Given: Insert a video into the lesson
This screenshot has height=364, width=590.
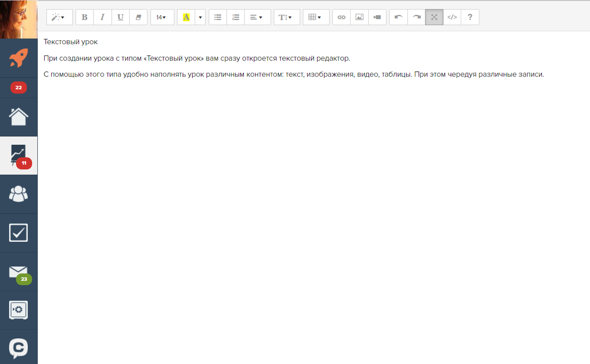Looking at the screenshot, I should [x=377, y=17].
